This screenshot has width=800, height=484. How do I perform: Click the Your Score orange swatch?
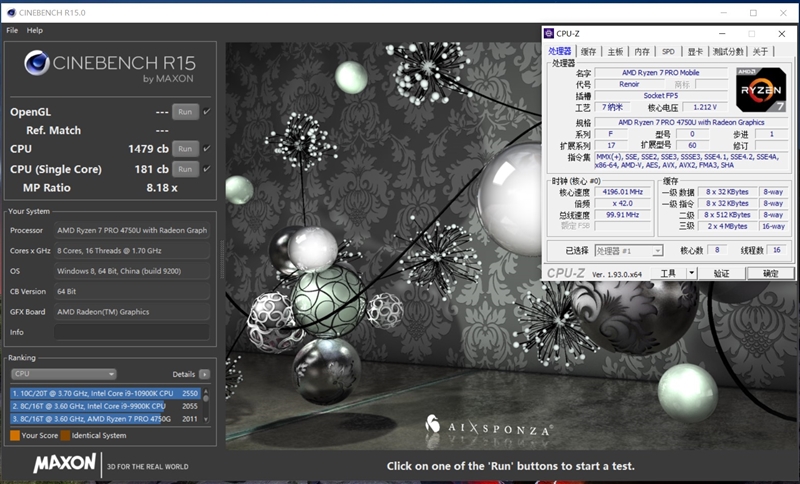coord(15,436)
